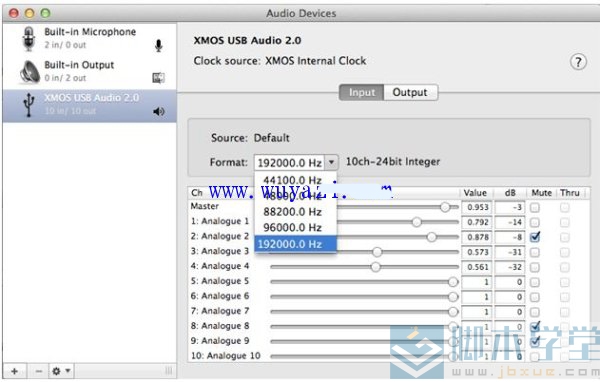Viewport: 600px width, 382px height.
Task: Select 88200.0 Hz sample rate
Action: tap(295, 212)
